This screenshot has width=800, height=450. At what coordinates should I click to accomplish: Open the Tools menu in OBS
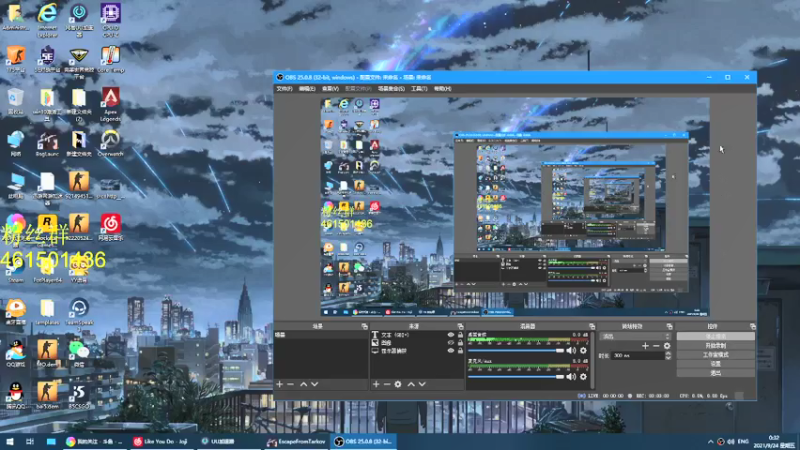point(419,89)
